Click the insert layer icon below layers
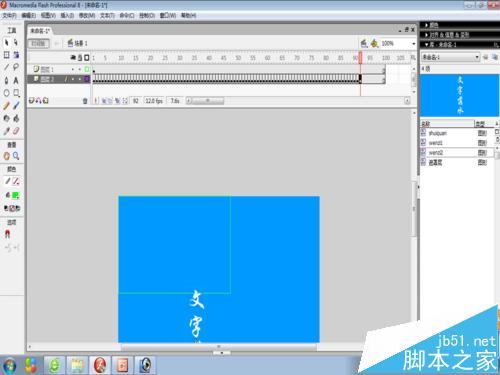 pos(31,100)
